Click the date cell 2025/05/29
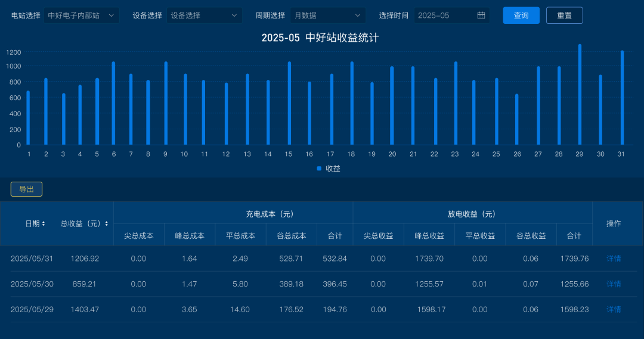This screenshot has height=339, width=644. 32,309
